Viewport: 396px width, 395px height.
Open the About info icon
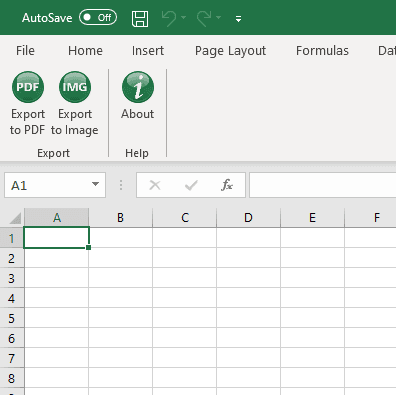[138, 87]
